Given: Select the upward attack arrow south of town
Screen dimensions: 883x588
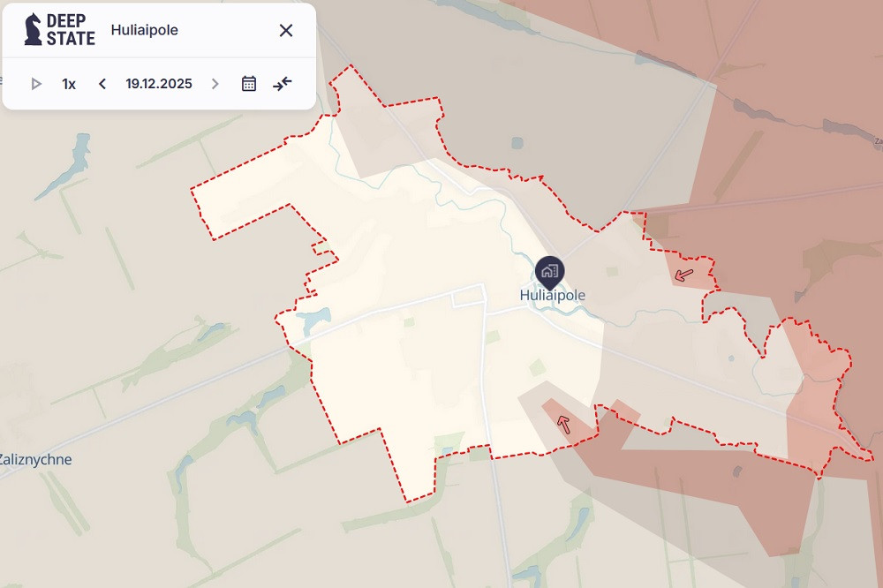Looking at the screenshot, I should click(x=563, y=424).
